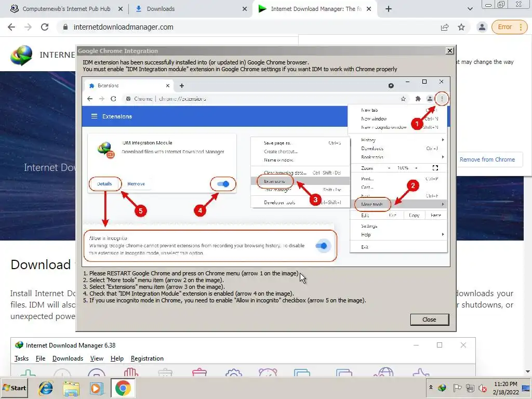Expand the tab search chevron
Image resolution: width=532 pixels, height=399 pixels.
[x=470, y=9]
